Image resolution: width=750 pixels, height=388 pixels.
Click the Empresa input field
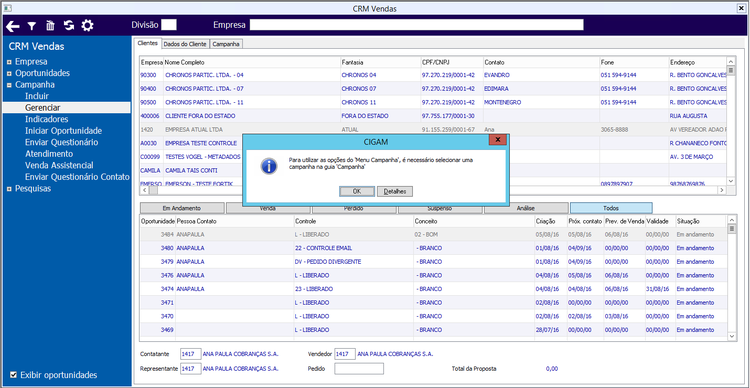coord(416,25)
